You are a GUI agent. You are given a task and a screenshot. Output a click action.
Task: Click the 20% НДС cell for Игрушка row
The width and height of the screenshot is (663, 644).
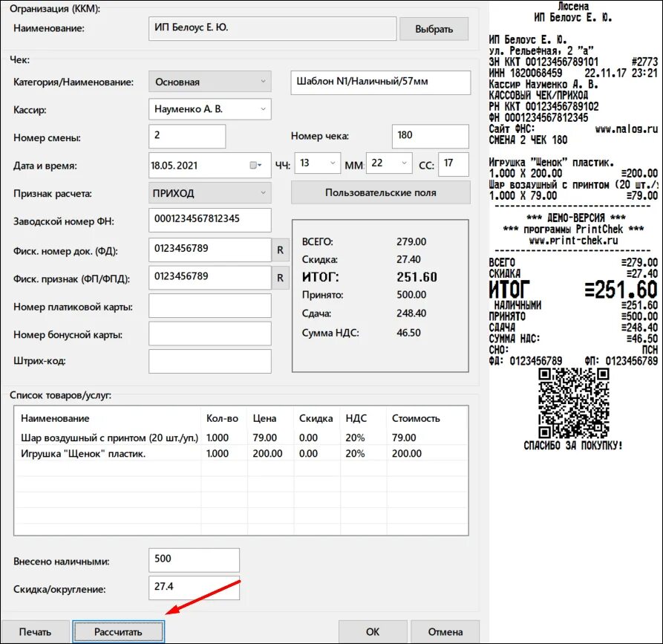(355, 453)
